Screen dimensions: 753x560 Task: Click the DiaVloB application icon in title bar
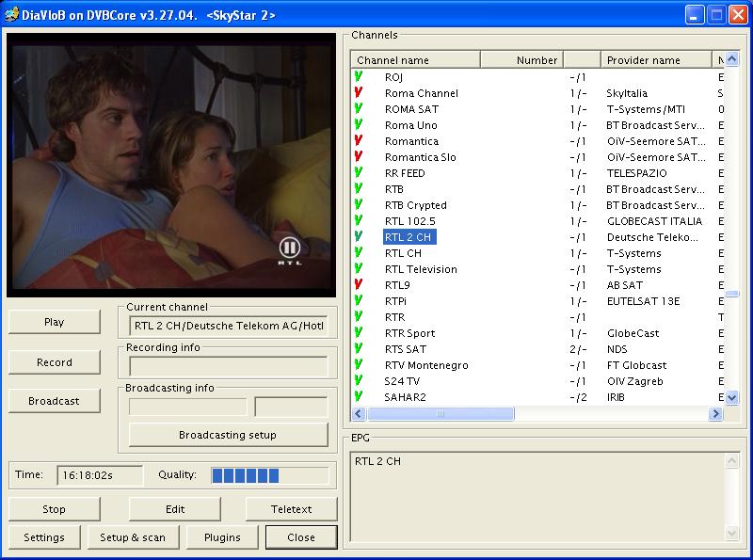tap(11, 15)
